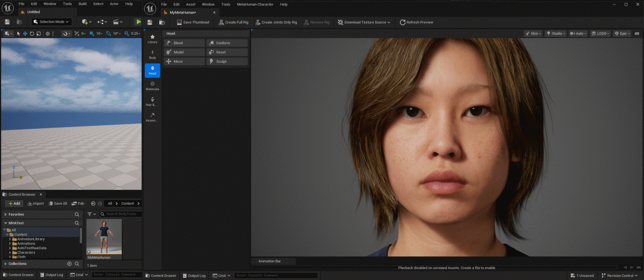Click Save All in Content Browser

[57, 203]
